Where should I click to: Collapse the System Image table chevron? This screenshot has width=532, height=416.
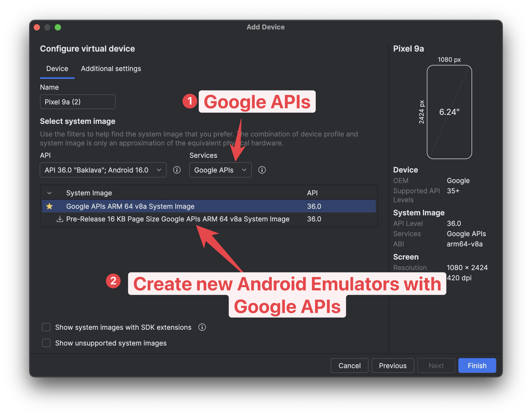(x=49, y=193)
